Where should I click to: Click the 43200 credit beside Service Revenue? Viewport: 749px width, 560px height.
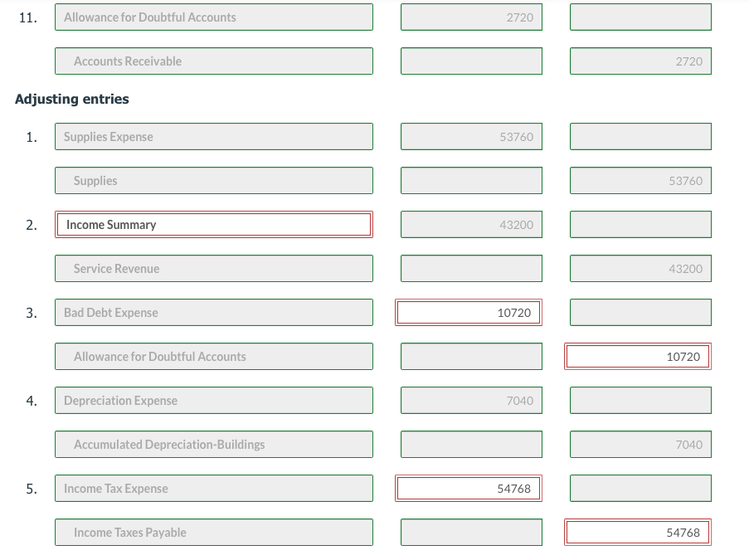[640, 269]
